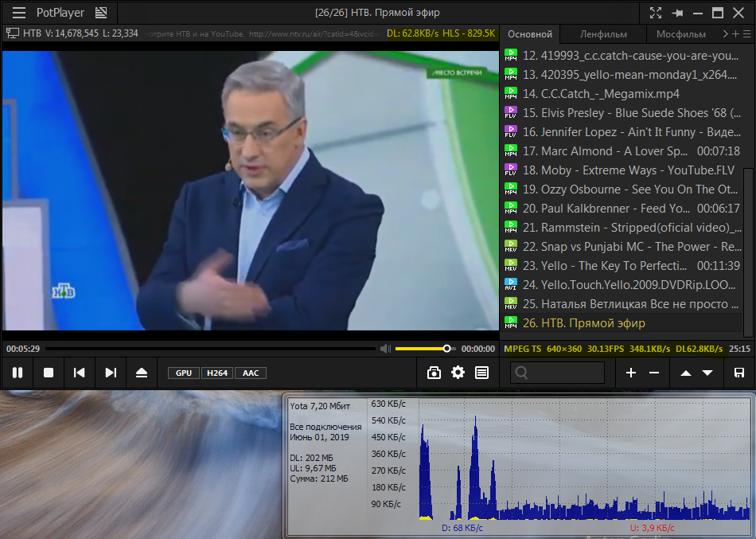Toggle GPU hardware acceleration indicator
The height and width of the screenshot is (539, 756).
[x=184, y=373]
